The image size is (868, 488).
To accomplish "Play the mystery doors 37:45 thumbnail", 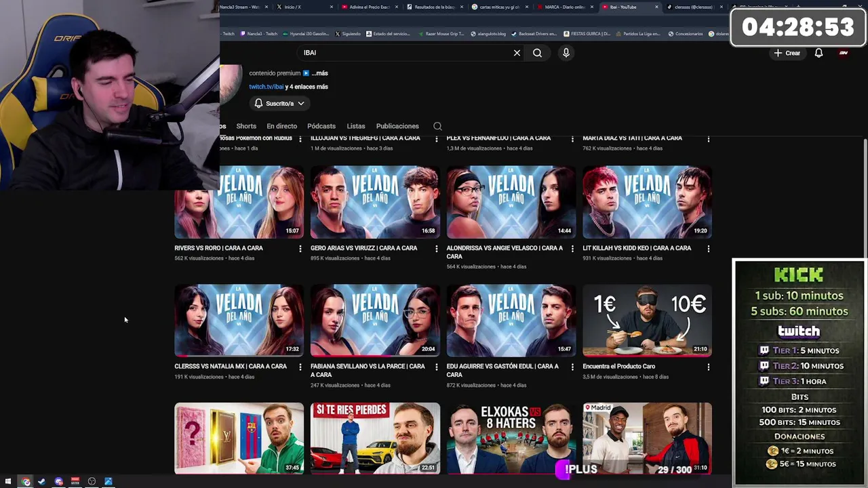I will point(239,439).
